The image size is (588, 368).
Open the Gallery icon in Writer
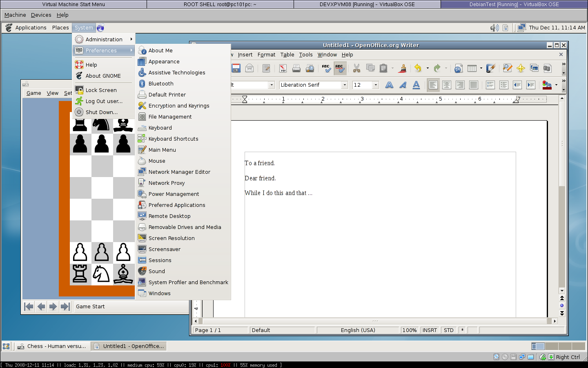(534, 68)
